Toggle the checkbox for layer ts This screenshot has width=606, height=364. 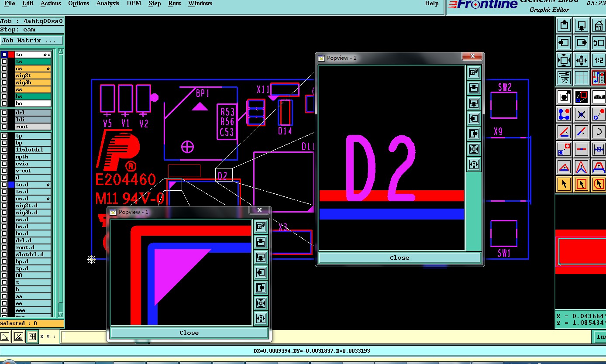[x=4, y=62]
